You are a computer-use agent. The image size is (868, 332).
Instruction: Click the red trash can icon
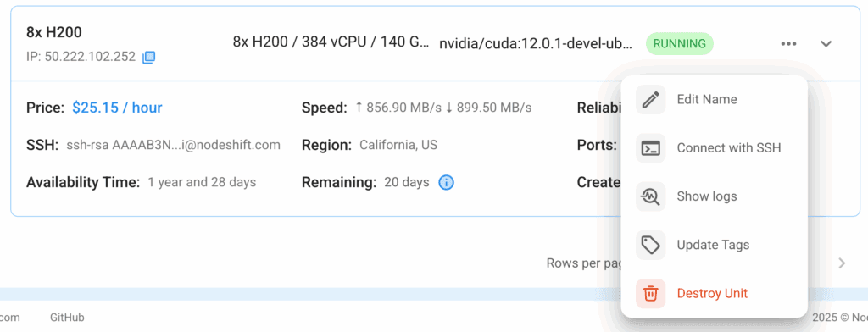650,293
